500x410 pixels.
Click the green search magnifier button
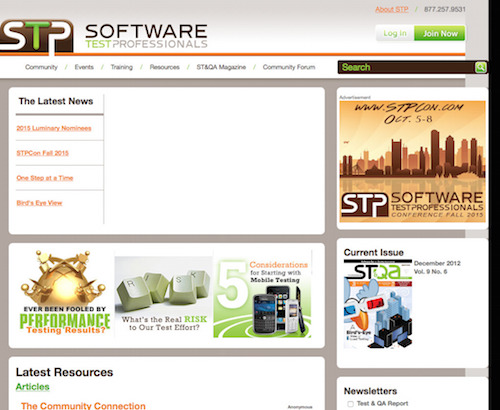[480, 67]
